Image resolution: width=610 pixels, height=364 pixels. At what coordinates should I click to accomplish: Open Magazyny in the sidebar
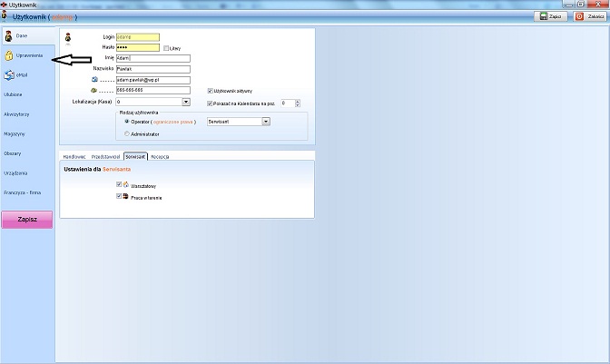(14, 133)
